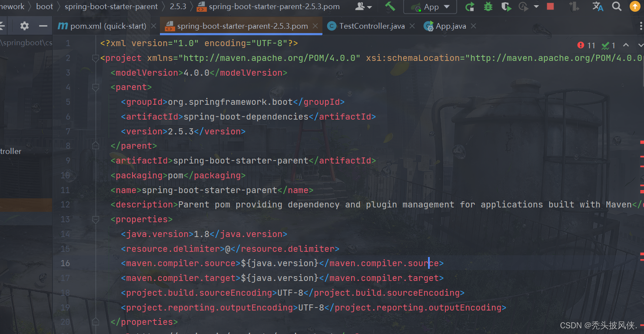
Task: Click the Build Project hammer icon
Action: click(390, 7)
